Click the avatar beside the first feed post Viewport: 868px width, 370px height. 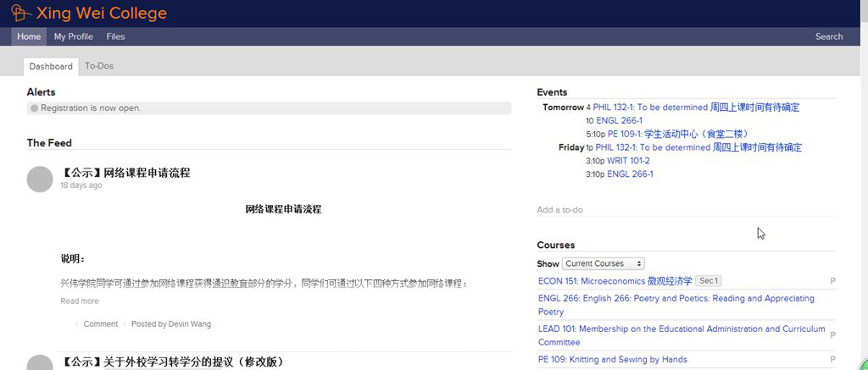click(x=40, y=179)
